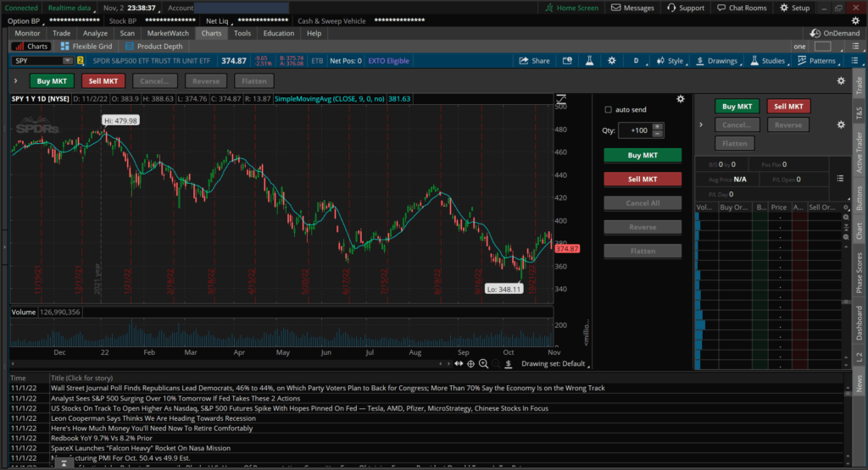Open the Analyze tab
Screen dimensions: 868x470
pyautogui.click(x=95, y=33)
